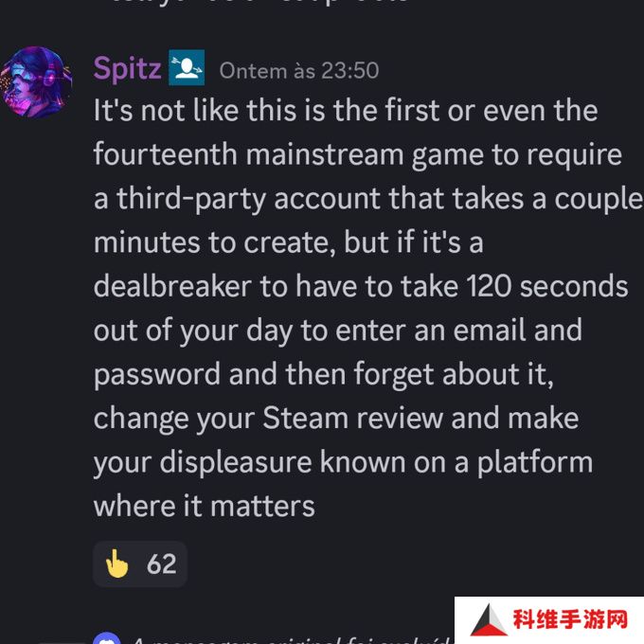Screen dimensions: 644x644
Task: Click the line mentioning '120 seconds'
Action: point(361,286)
